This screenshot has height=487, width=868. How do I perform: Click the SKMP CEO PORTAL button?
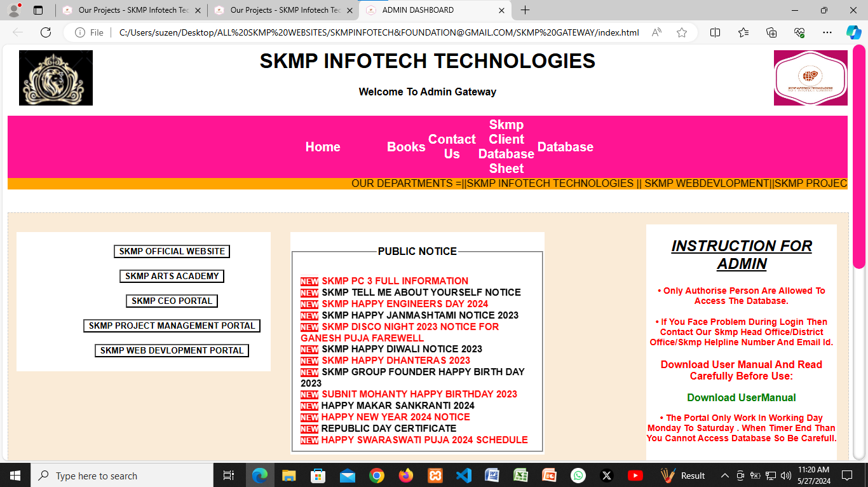[172, 300]
